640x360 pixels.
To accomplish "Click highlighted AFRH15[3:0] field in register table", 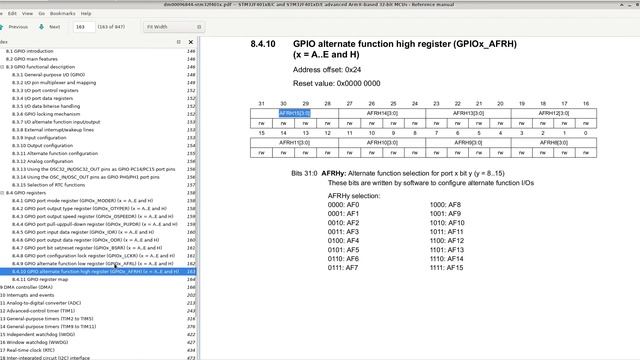I will (x=294, y=113).
